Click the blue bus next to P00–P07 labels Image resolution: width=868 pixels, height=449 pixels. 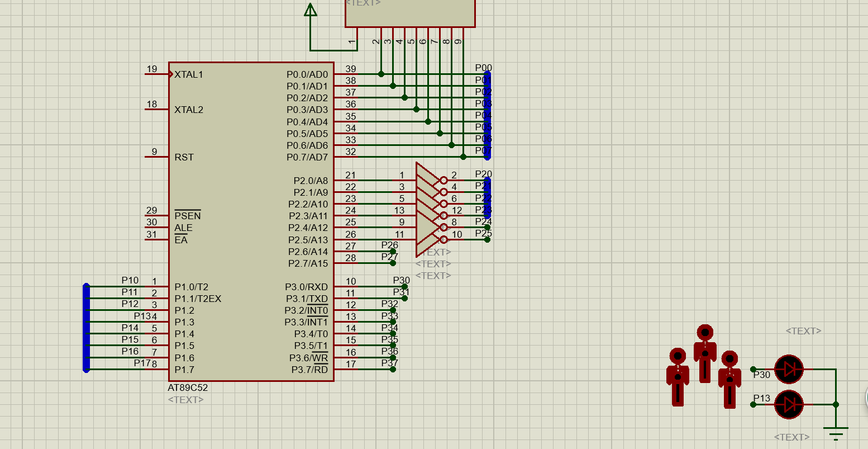point(487,115)
